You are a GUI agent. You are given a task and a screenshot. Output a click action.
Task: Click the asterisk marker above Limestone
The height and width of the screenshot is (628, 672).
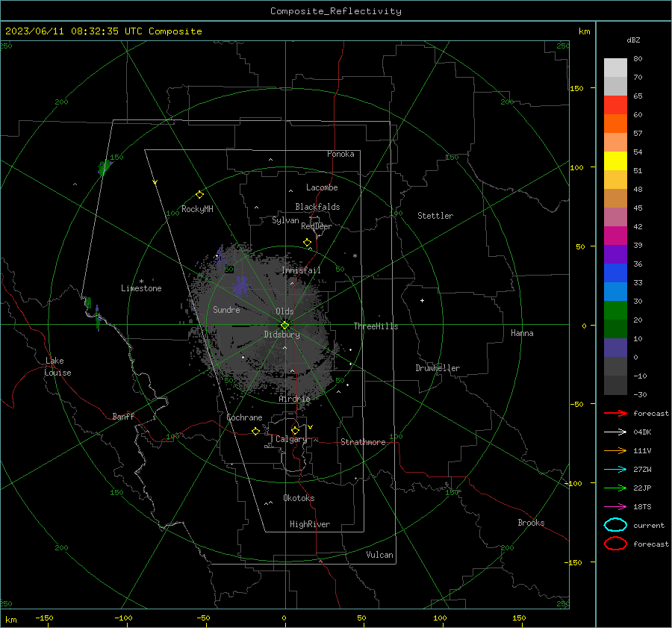tap(141, 282)
